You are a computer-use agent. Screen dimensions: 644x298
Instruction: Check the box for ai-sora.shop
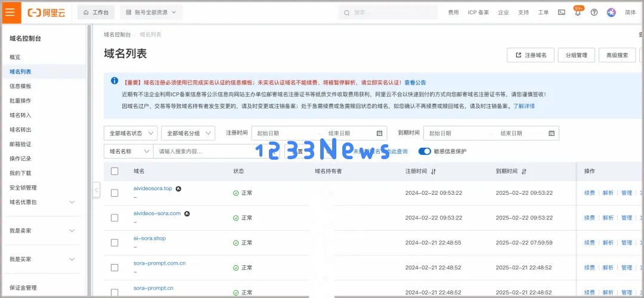coord(114,243)
